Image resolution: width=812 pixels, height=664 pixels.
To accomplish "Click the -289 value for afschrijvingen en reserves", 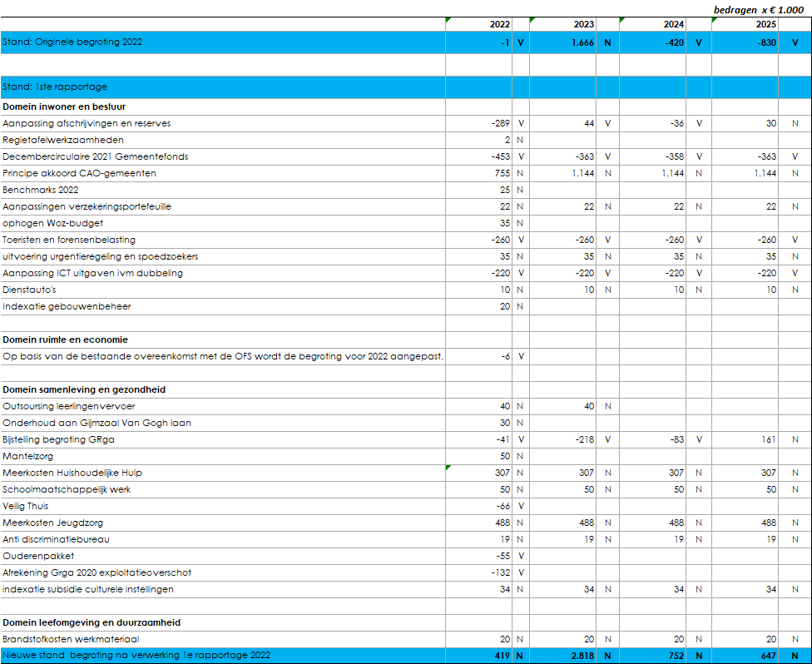I will click(501, 123).
